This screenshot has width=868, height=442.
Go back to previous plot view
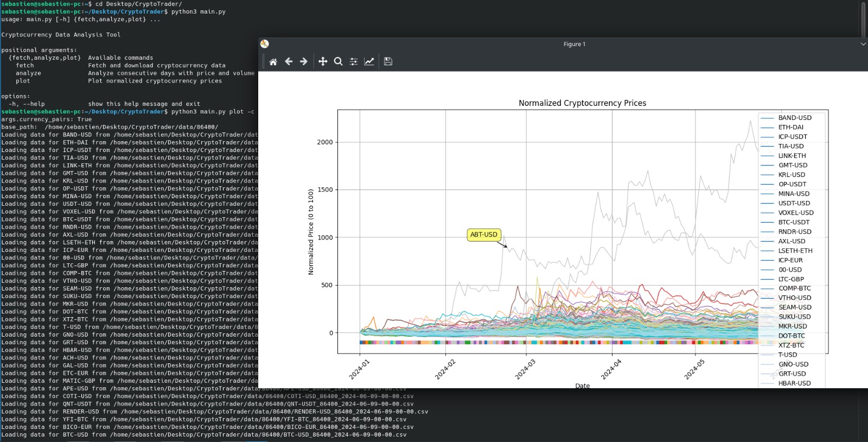[x=289, y=61]
